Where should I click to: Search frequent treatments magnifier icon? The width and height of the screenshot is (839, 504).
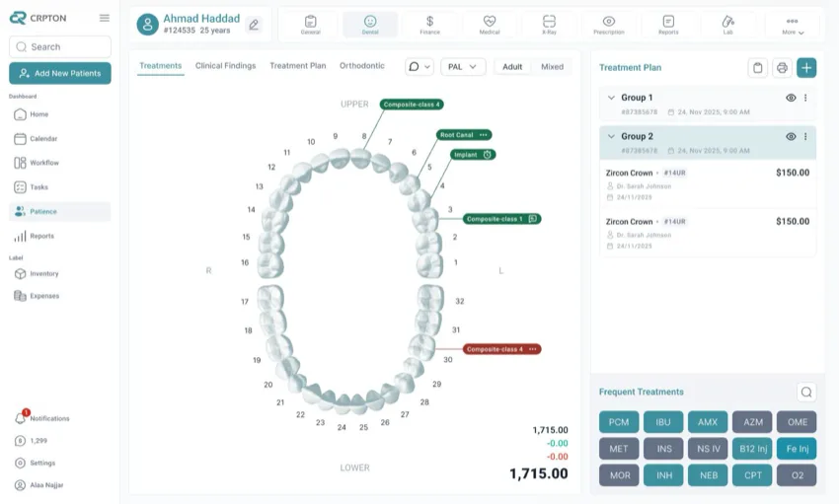[x=806, y=393]
